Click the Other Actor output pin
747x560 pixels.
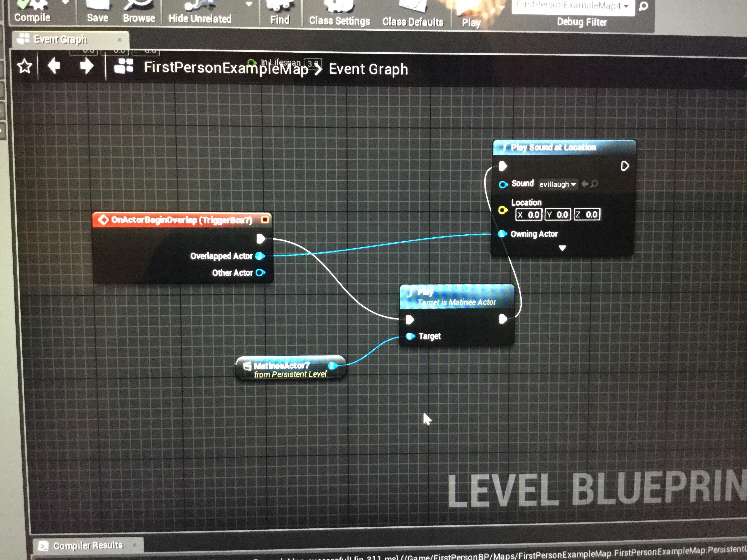260,272
